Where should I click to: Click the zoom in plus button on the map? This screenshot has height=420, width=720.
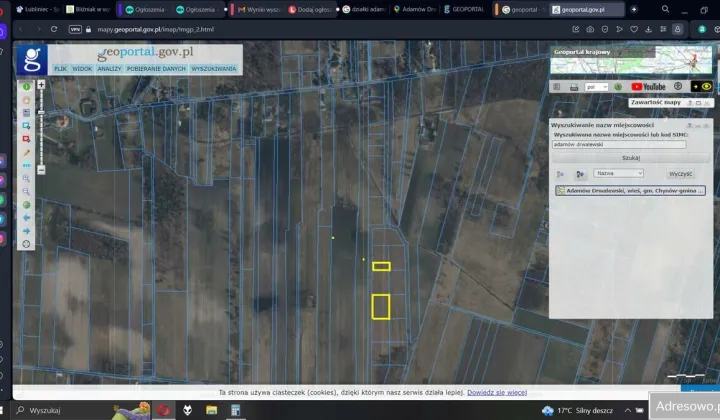40,85
